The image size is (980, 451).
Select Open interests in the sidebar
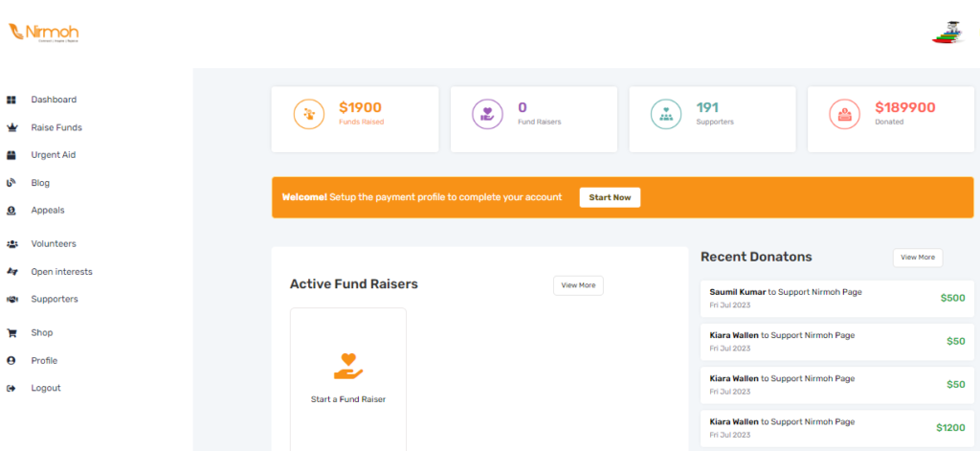pyautogui.click(x=61, y=272)
